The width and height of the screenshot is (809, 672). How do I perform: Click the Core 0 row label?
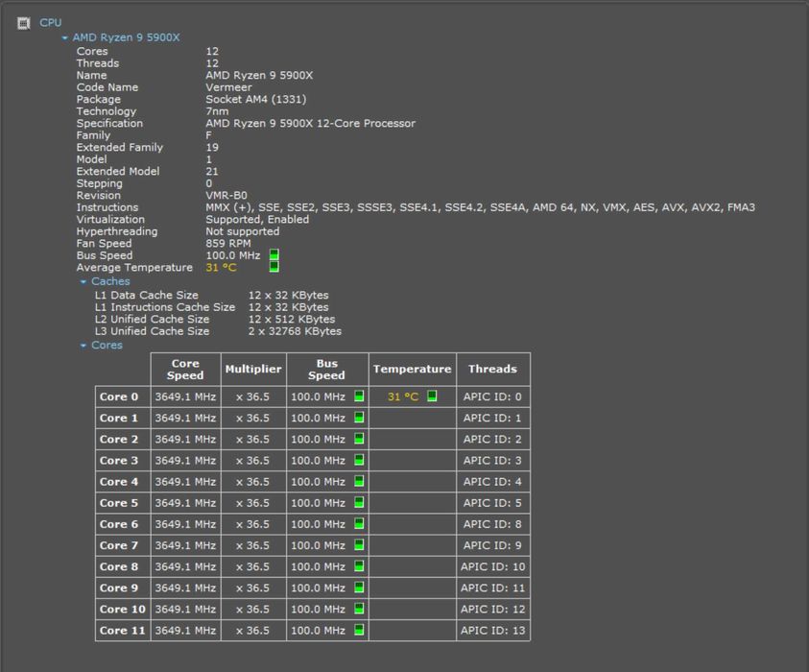(x=119, y=396)
